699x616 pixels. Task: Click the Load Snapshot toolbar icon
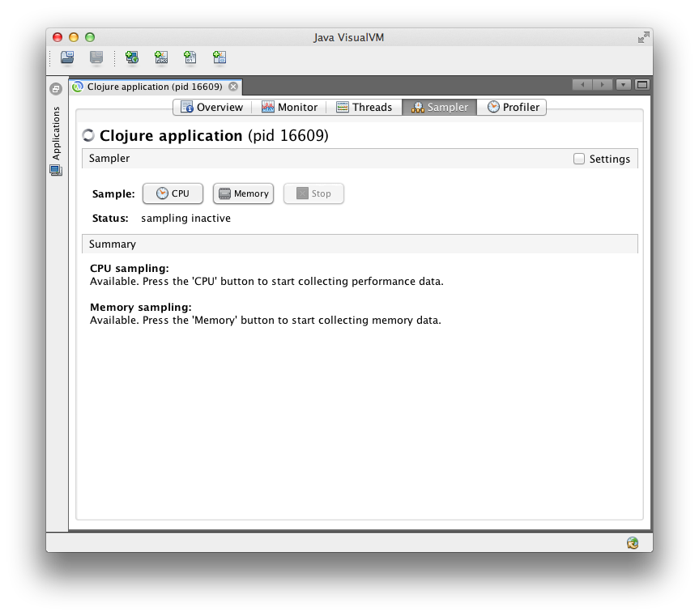tap(67, 57)
